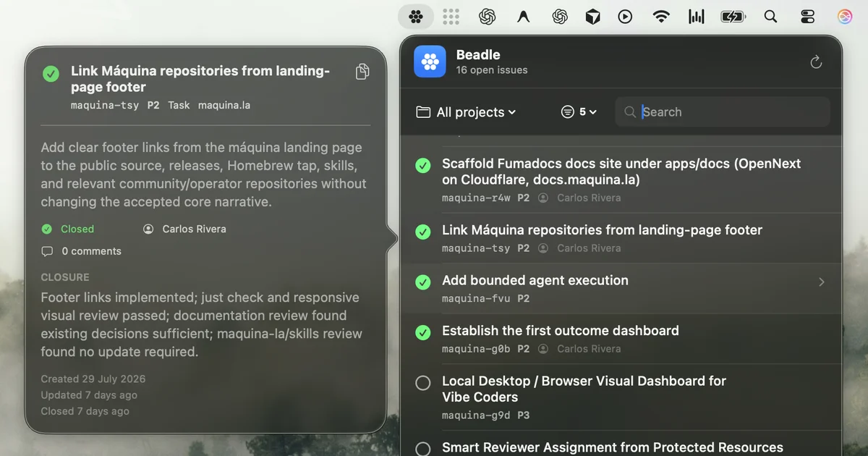
Task: Click the person icon next to Carlos Rivera in details
Action: pyautogui.click(x=148, y=229)
